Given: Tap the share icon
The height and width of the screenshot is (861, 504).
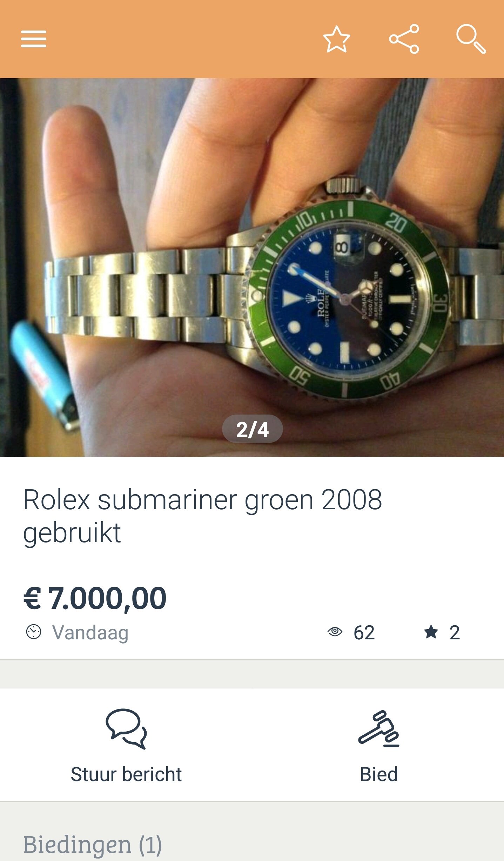Looking at the screenshot, I should pos(404,39).
